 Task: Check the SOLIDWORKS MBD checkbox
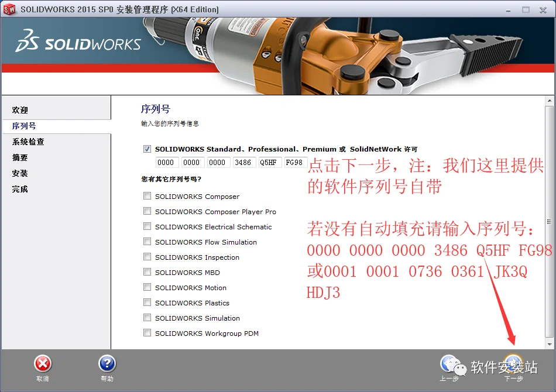point(147,272)
